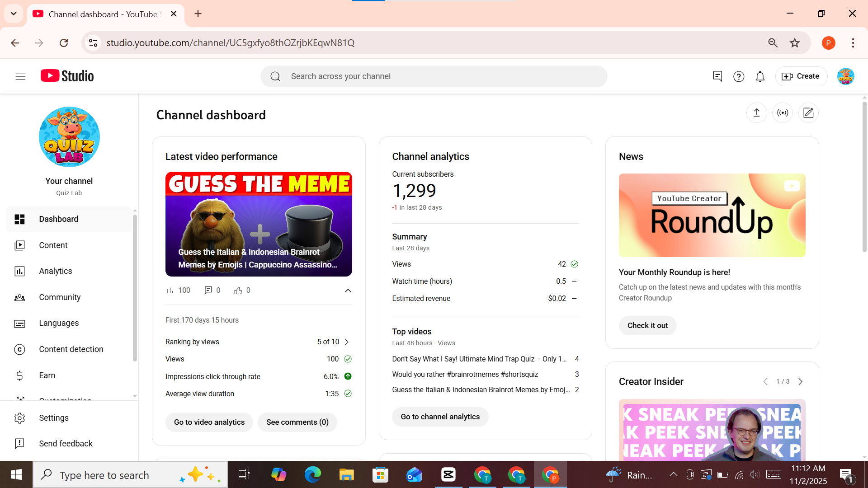868x488 pixels.
Task: Click the Go Live broadcast icon
Action: [x=783, y=113]
